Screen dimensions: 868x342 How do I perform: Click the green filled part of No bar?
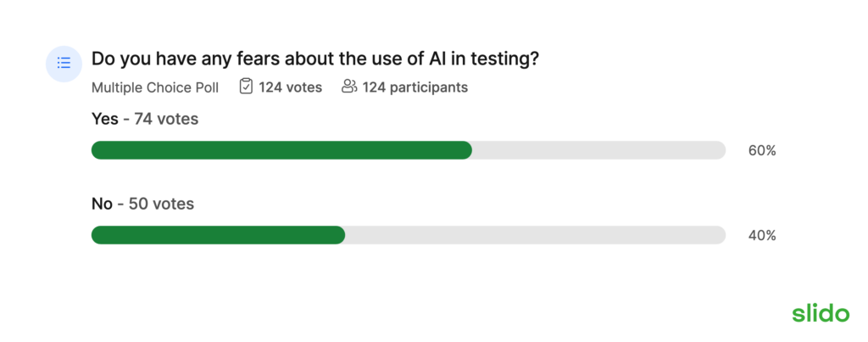(218, 235)
